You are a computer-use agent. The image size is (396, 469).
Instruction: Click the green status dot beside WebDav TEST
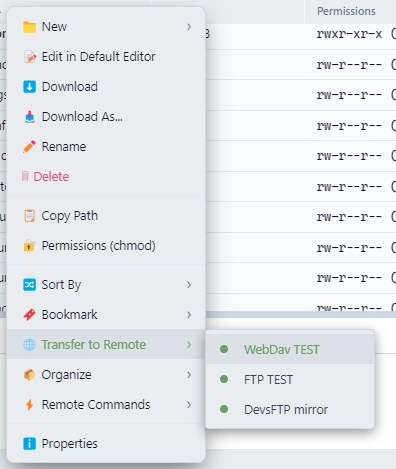point(224,349)
